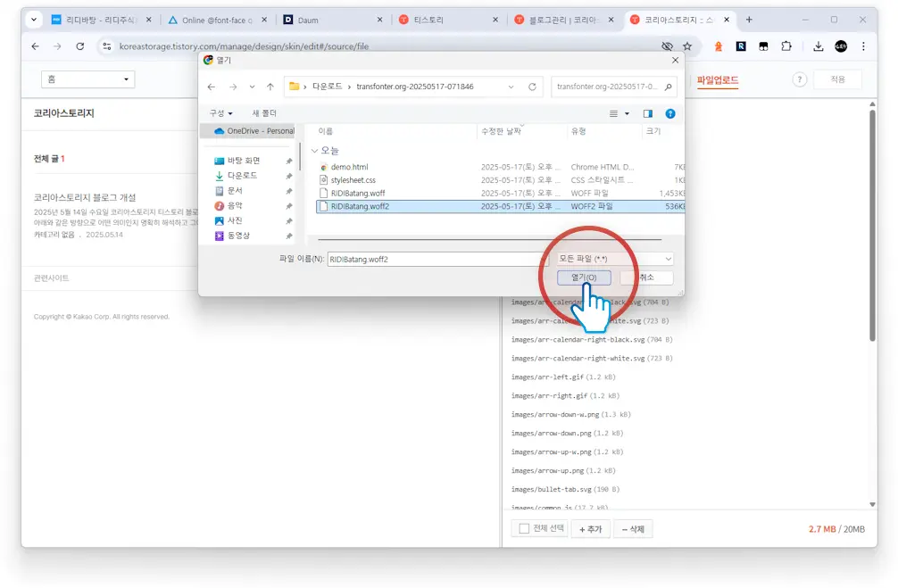Click the blue help icon in the dialog toolbar
898x588 pixels.
pyautogui.click(x=669, y=113)
